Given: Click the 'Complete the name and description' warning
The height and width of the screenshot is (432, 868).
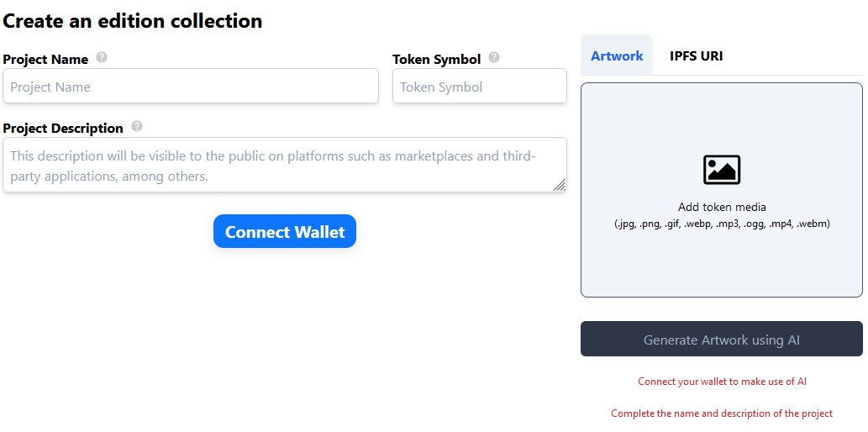Looking at the screenshot, I should pos(722,414).
